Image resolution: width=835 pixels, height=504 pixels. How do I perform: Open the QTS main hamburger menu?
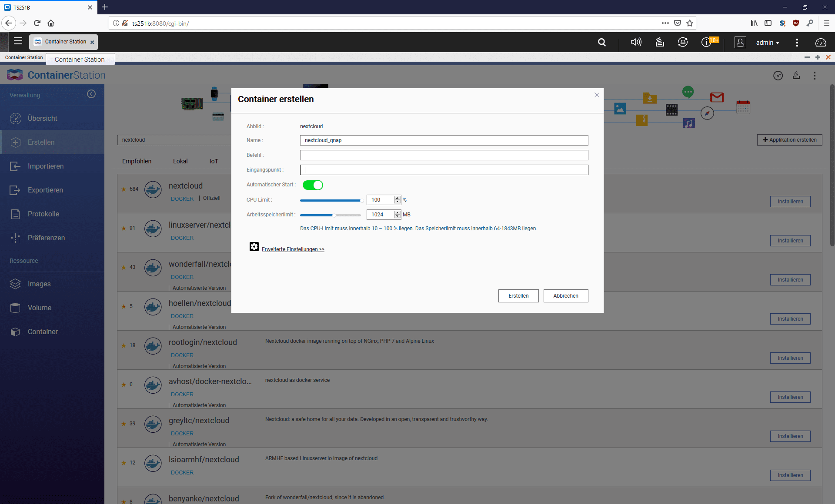[18, 41]
